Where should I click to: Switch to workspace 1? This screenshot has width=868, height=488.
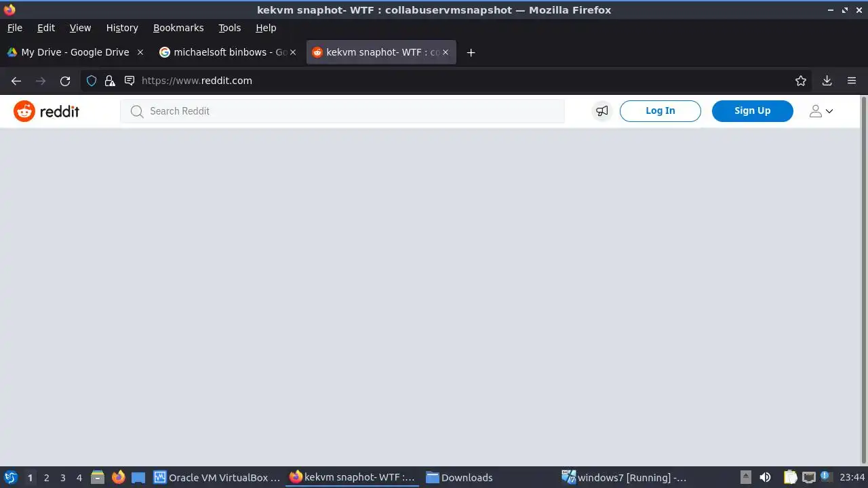coord(30,478)
